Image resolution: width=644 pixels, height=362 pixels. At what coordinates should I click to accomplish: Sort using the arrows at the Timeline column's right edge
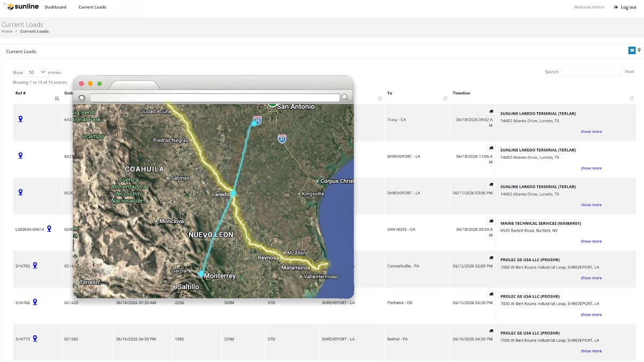632,98
